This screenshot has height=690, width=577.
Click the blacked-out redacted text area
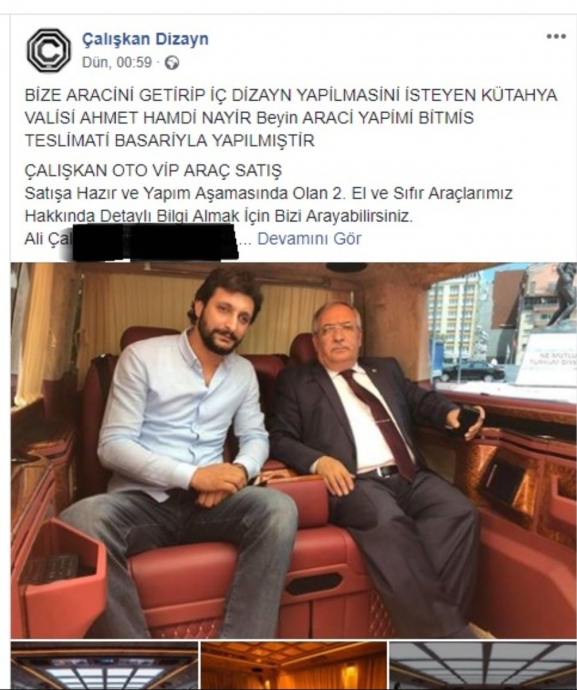point(154,242)
